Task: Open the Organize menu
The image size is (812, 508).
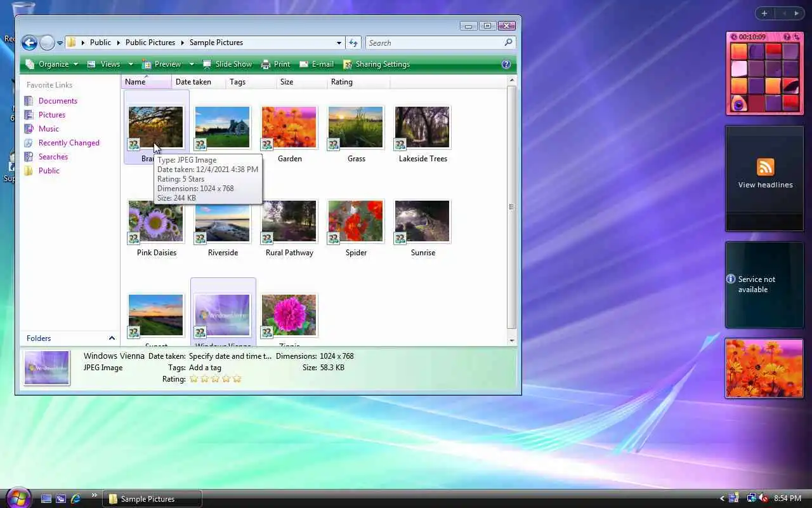Action: (52, 64)
